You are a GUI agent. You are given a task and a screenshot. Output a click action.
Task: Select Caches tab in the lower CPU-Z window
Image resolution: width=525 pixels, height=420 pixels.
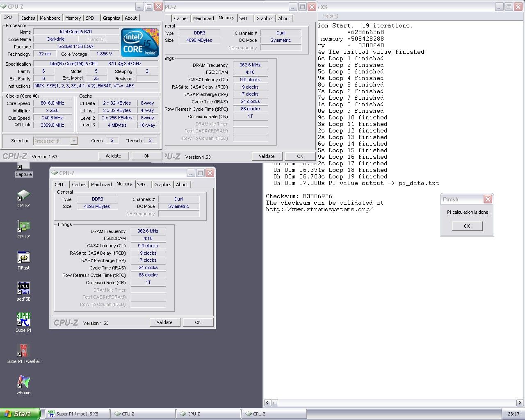(x=79, y=185)
